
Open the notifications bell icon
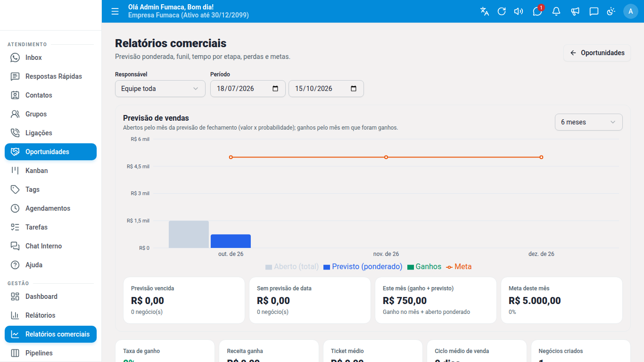point(556,11)
